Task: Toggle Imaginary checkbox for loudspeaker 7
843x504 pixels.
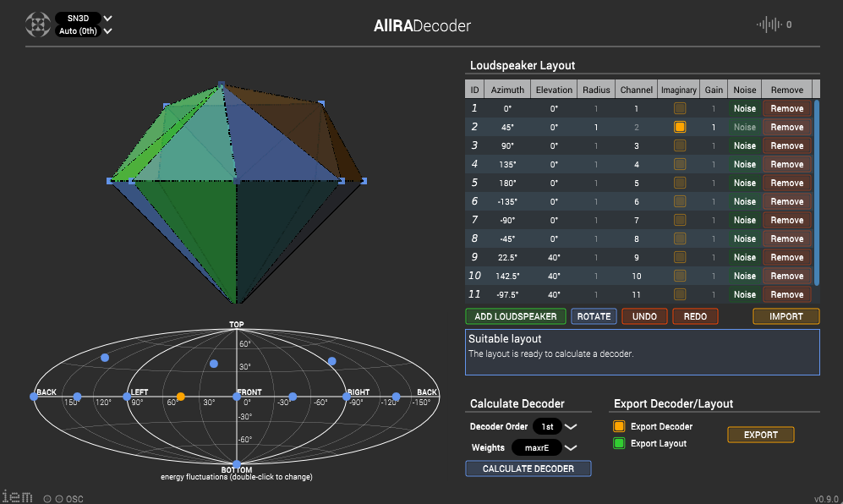Action: click(x=680, y=220)
